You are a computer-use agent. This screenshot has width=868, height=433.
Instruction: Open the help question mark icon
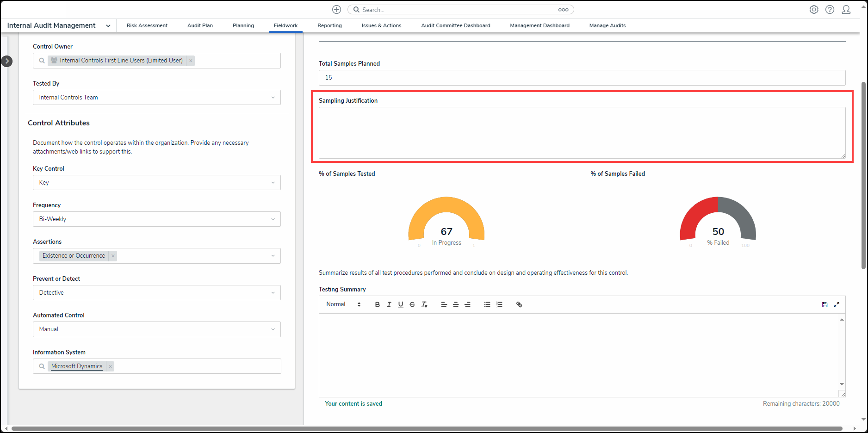coord(830,10)
